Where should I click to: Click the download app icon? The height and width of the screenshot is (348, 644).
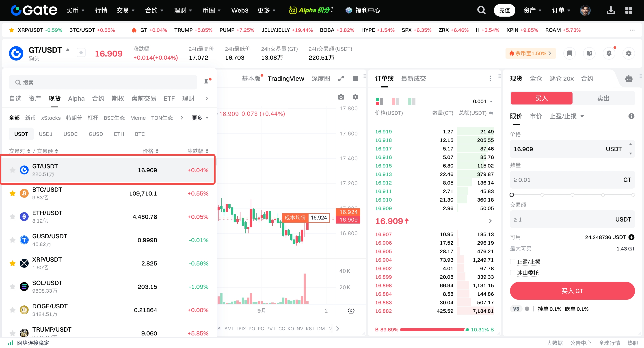(610, 10)
